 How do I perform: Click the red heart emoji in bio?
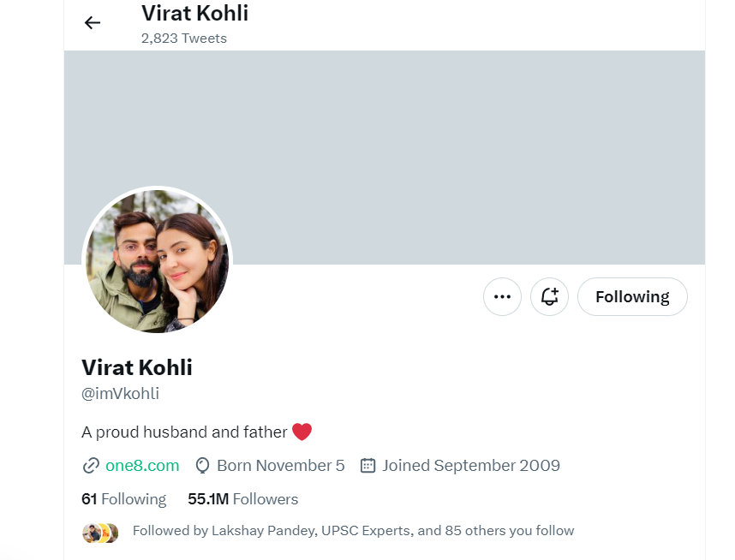[x=302, y=432]
